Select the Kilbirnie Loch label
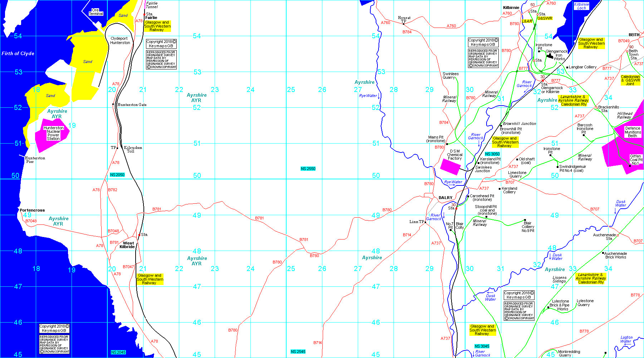 (581, 6)
